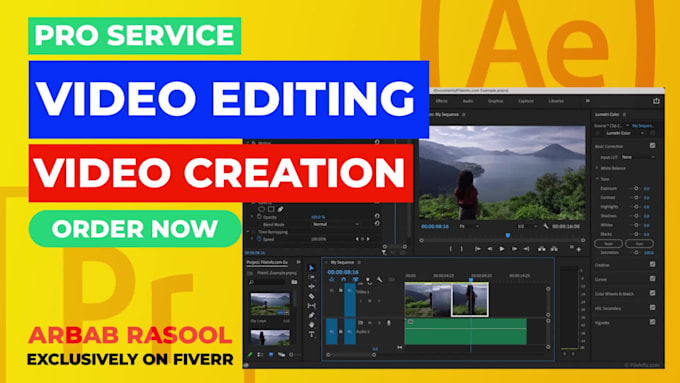Select the Pen tool in tools panel
The width and height of the screenshot is (680, 383).
pyautogui.click(x=311, y=315)
